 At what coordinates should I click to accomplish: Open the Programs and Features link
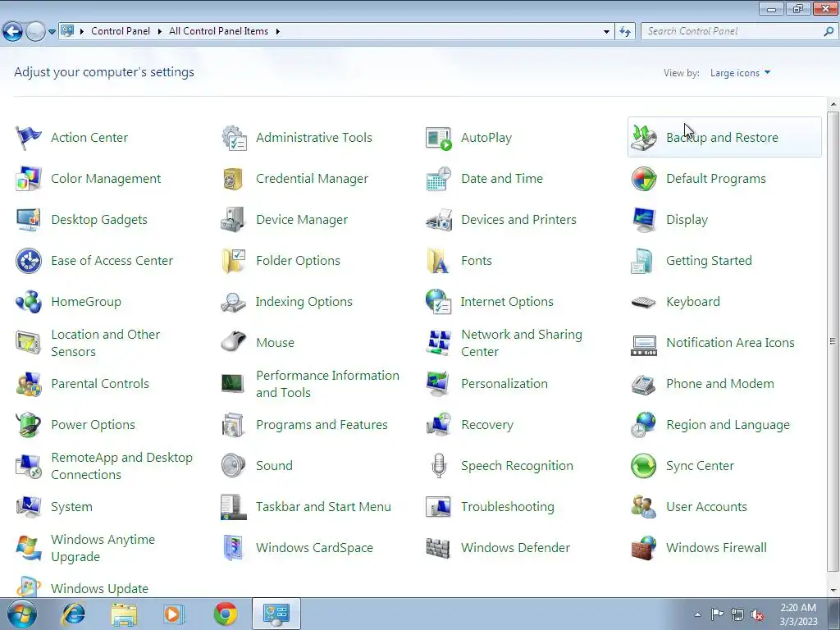click(322, 425)
